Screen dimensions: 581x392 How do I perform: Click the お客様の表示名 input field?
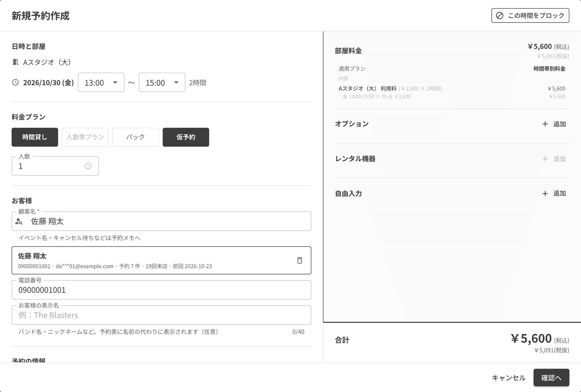(162, 315)
